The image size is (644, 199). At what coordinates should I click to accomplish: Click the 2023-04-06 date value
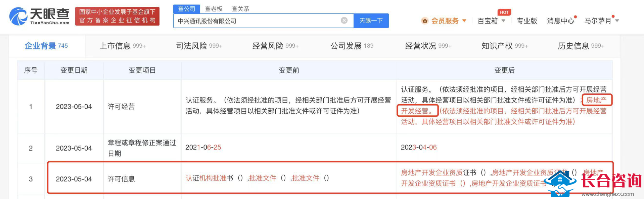419,147
